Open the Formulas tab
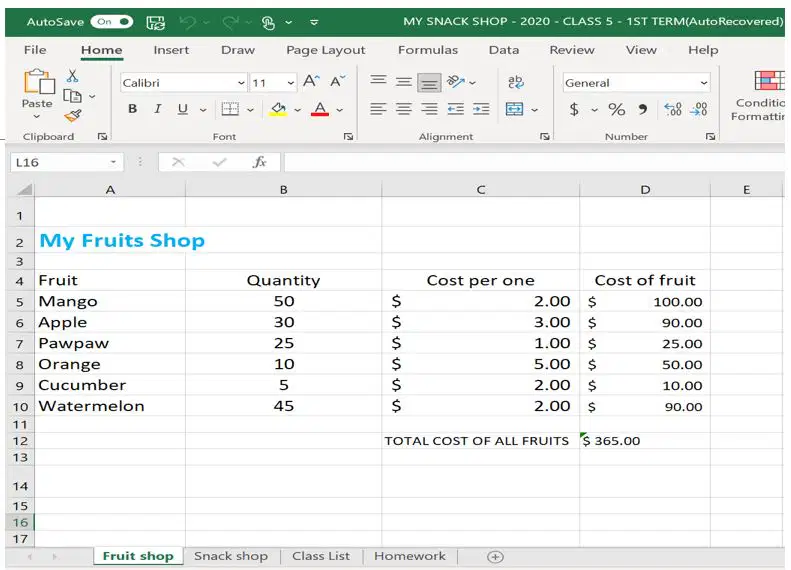 pos(428,50)
